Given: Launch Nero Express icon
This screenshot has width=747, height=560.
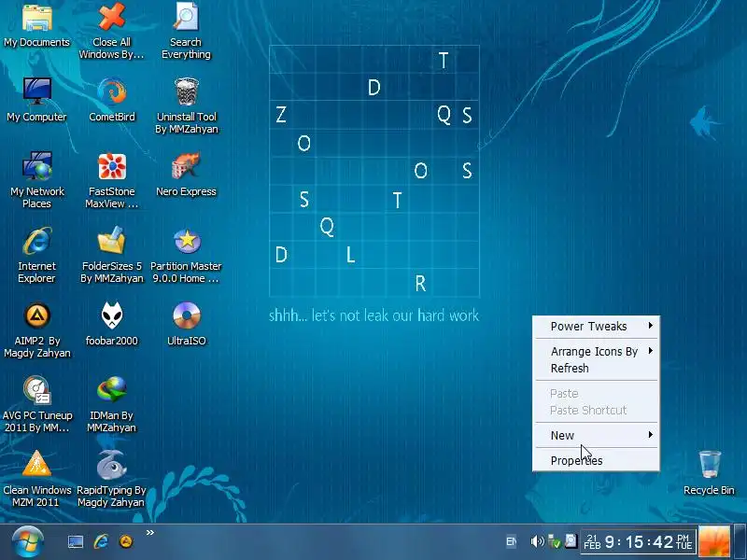Looking at the screenshot, I should [186, 175].
